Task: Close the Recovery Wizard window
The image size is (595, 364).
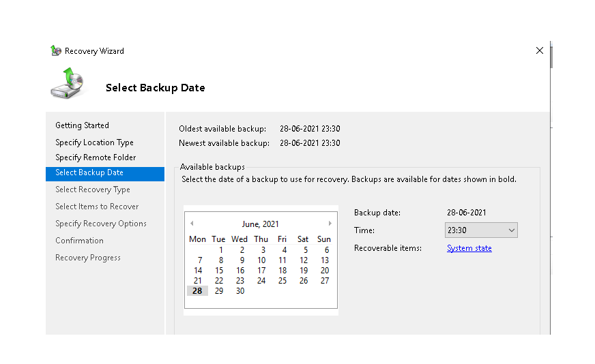Action: (540, 50)
